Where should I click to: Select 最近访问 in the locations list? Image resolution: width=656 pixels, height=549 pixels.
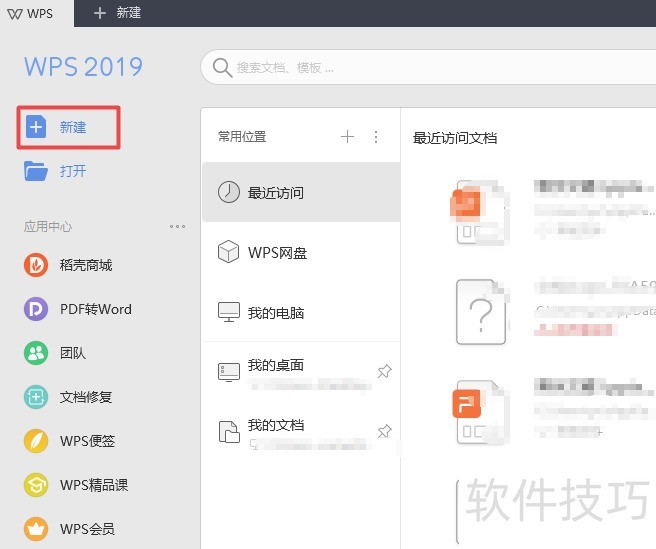click(301, 192)
